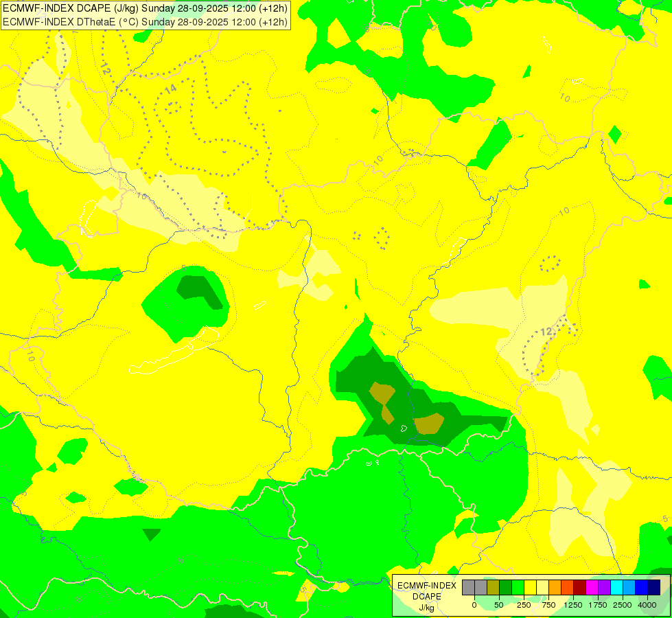Select the dark red legend swatch

click(x=580, y=588)
